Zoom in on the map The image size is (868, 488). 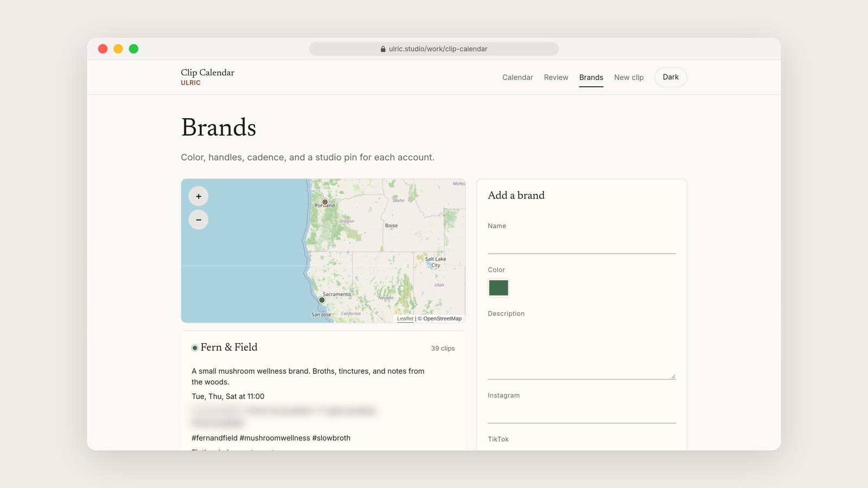click(x=199, y=196)
